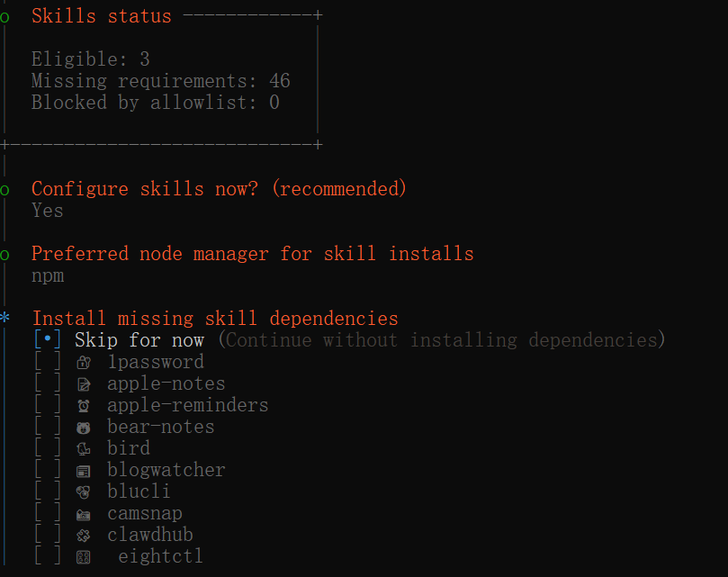Choose the clawdhub entry label
728x577 pixels.
(x=150, y=535)
